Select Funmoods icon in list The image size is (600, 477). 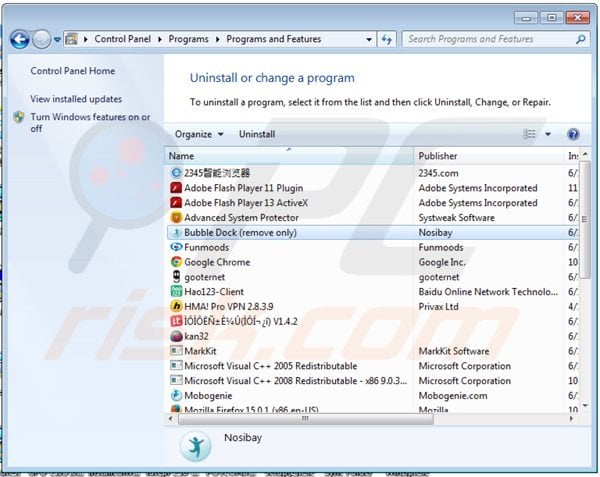point(176,247)
